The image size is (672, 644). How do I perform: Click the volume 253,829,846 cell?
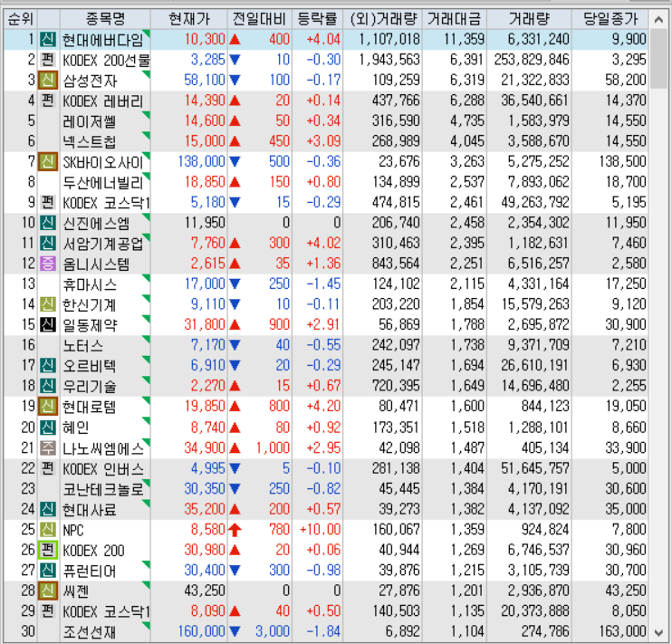point(532,60)
